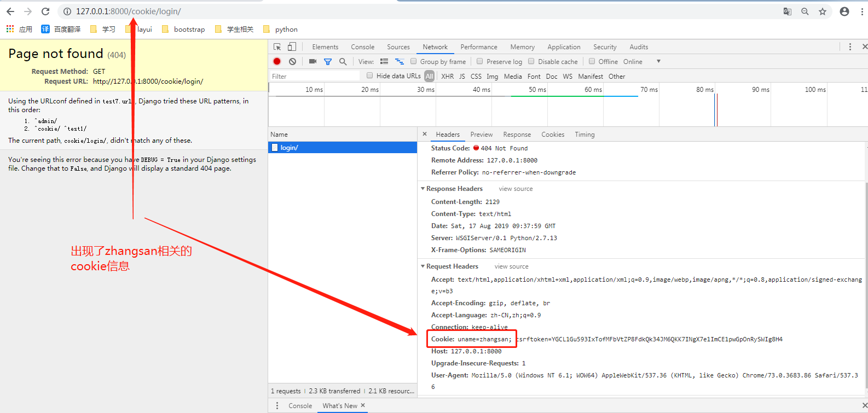
Task: Open the Performance panel tab
Action: click(x=479, y=47)
